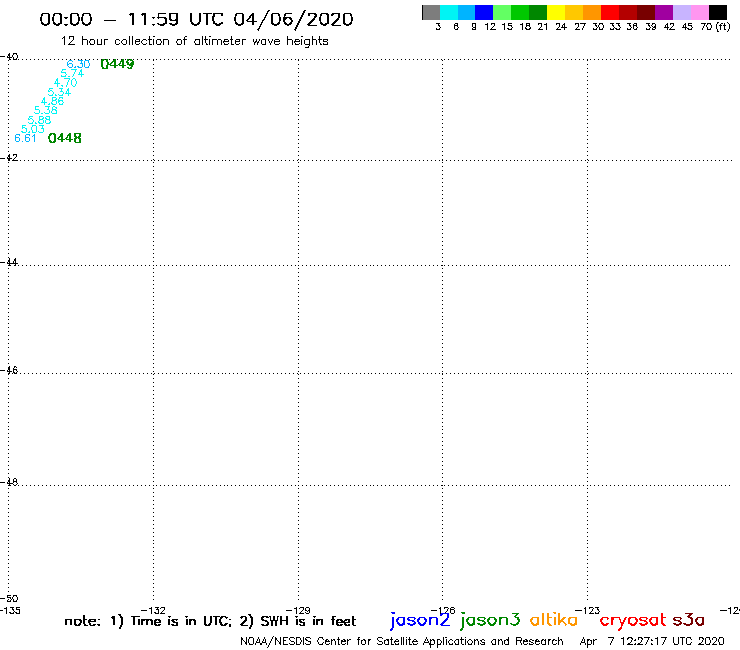This screenshot has height=650, width=740.
Task: Click the purple legend swatch
Action: [x=664, y=12]
